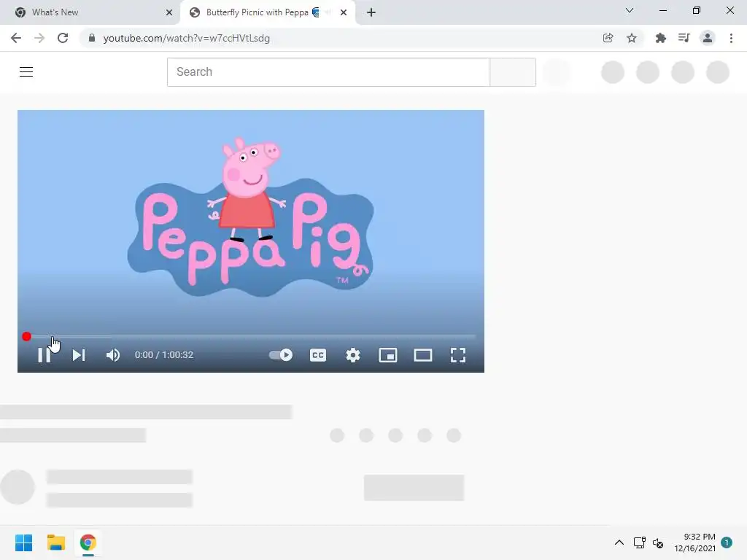747x560 pixels.
Task: Click the 0:00 / 1:00:32 time display
Action: [164, 355]
